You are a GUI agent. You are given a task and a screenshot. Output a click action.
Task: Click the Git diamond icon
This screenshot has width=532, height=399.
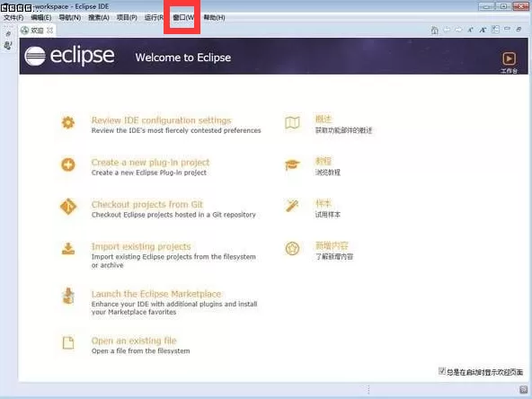click(x=68, y=207)
